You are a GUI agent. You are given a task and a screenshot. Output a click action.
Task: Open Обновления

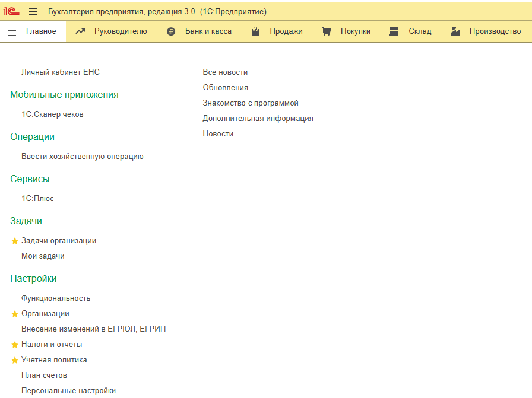[x=225, y=87]
